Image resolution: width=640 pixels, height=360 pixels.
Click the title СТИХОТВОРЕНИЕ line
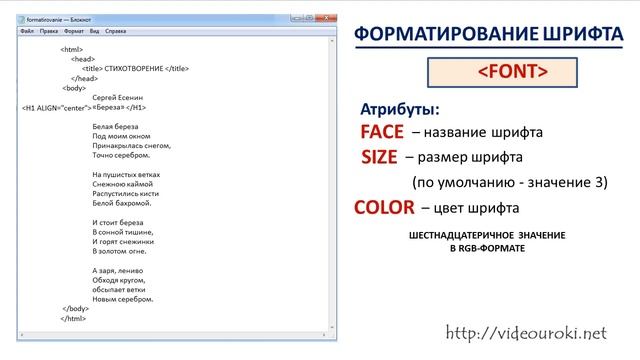click(135, 69)
